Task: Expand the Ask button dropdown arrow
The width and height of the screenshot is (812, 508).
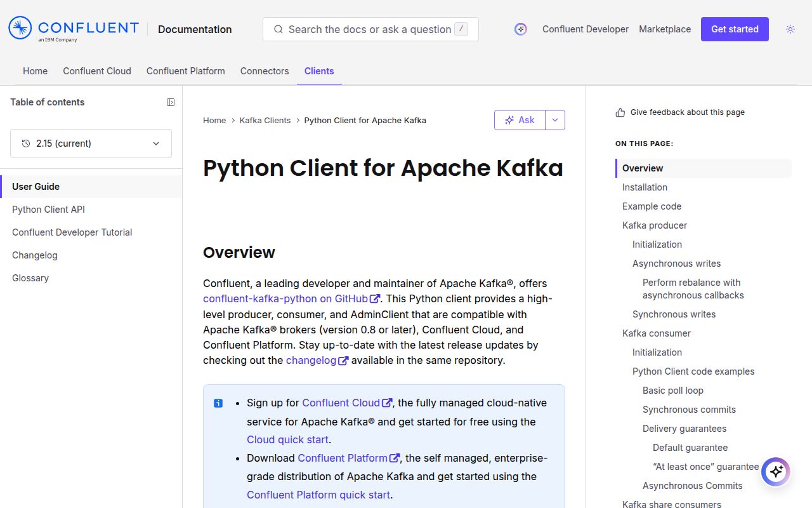Action: [555, 120]
